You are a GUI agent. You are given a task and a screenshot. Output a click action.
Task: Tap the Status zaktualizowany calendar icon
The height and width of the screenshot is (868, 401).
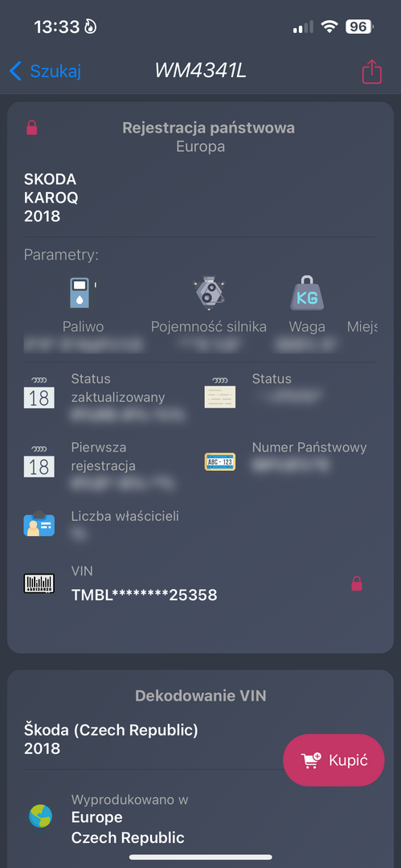pos(39,392)
